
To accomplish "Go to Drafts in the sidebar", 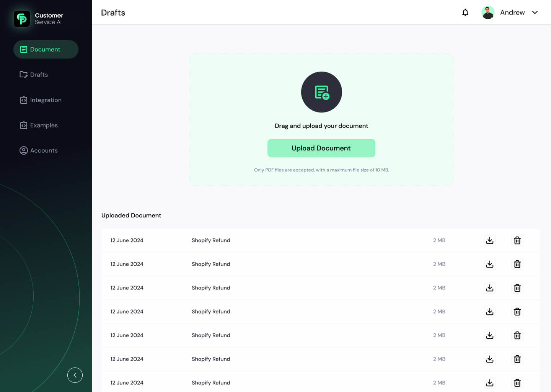I will click(x=34, y=75).
